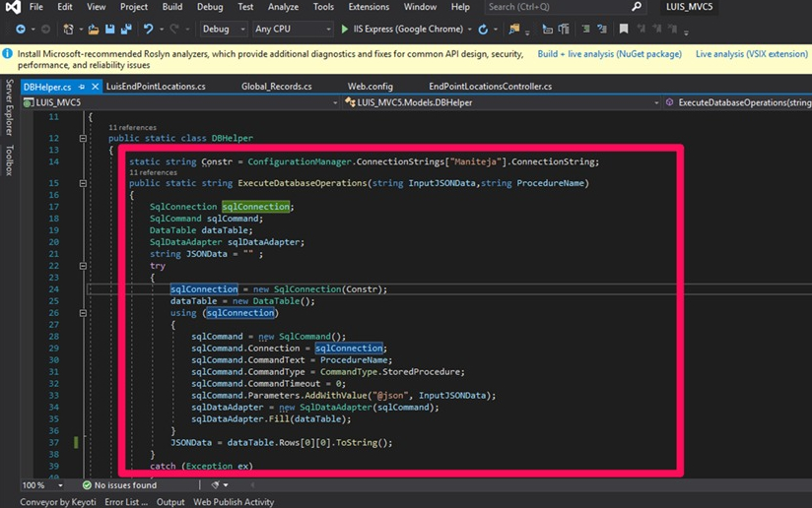Screen dimensions: 812x508
Task: Open the Web Publish Activity panel tab
Action: point(234,502)
